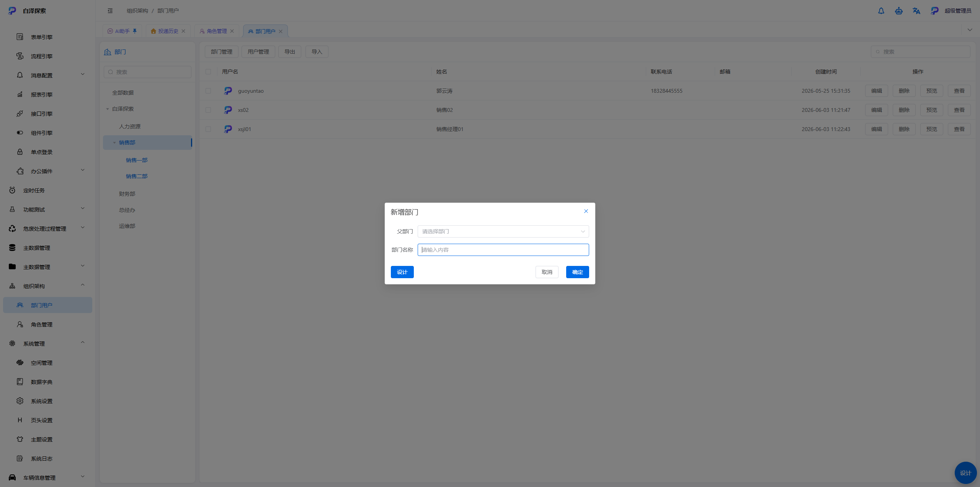The image size is (980, 487).
Task: Open the notification bell icon
Action: tap(881, 11)
